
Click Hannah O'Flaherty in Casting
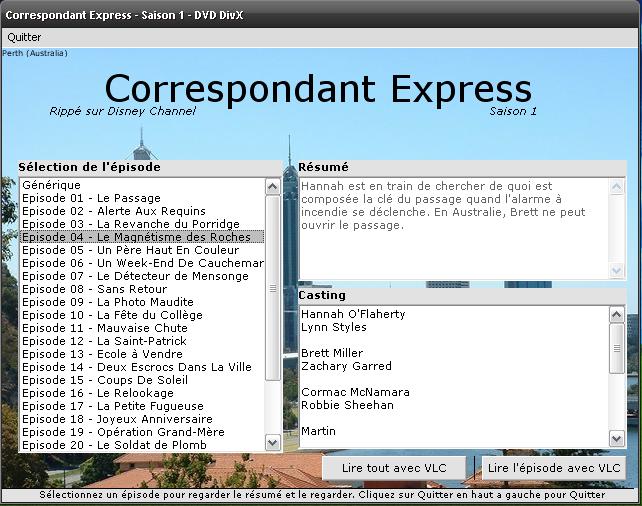point(353,314)
